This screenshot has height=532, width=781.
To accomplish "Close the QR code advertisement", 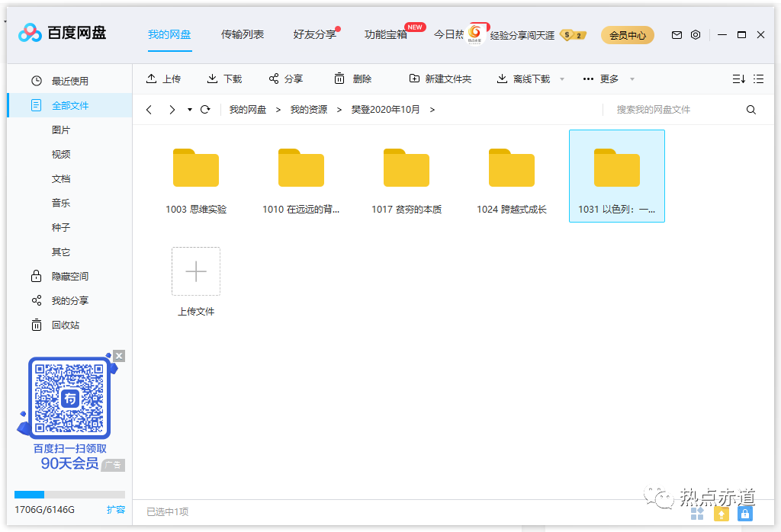I will click(118, 356).
